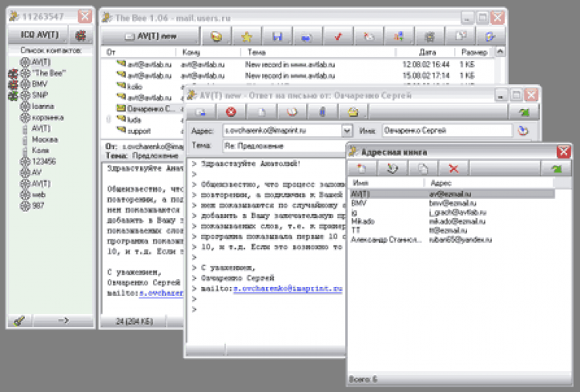Image resolution: width=580 pixels, height=392 pixels.
Task: Click the colored arrows icon left of gear
Action: click(x=399, y=36)
